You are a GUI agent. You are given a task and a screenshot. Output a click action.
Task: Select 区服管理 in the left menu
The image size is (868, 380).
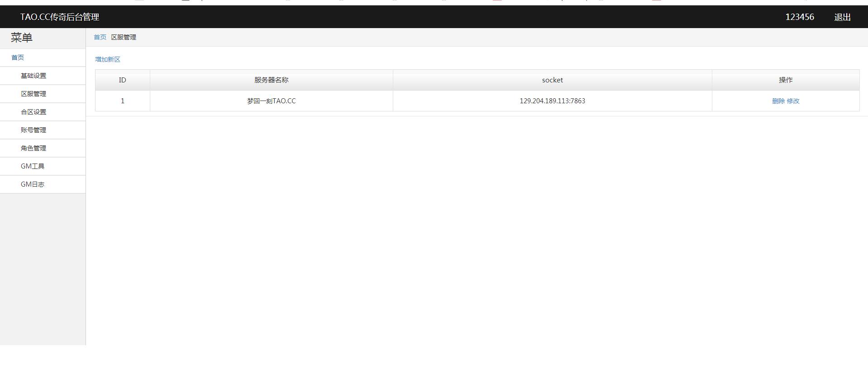(x=33, y=94)
